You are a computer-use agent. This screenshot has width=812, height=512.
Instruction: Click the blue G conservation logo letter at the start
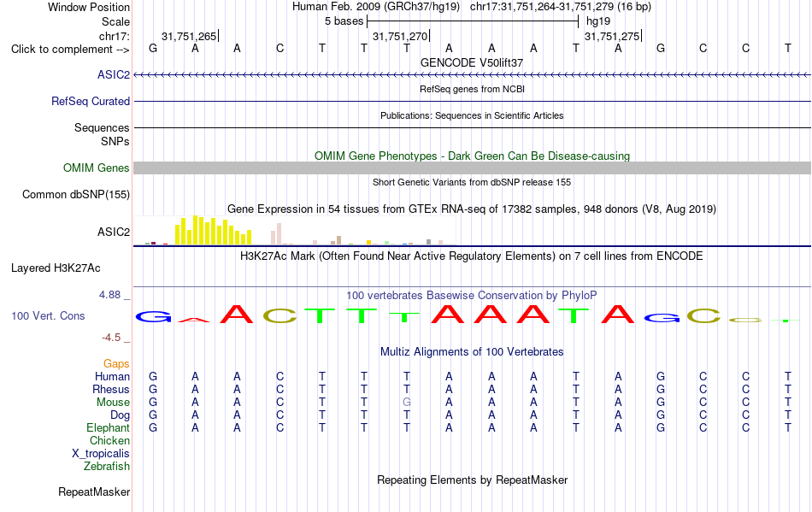pyautogui.click(x=153, y=316)
